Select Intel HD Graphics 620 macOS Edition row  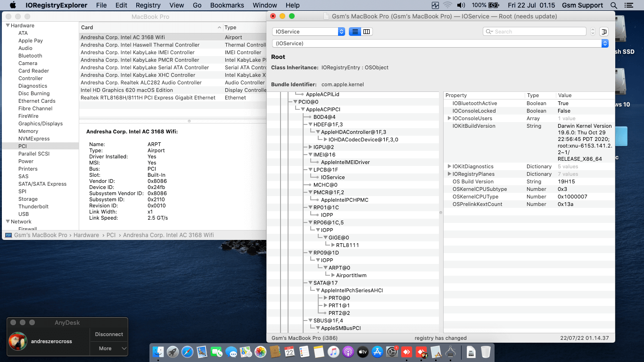coord(173,90)
